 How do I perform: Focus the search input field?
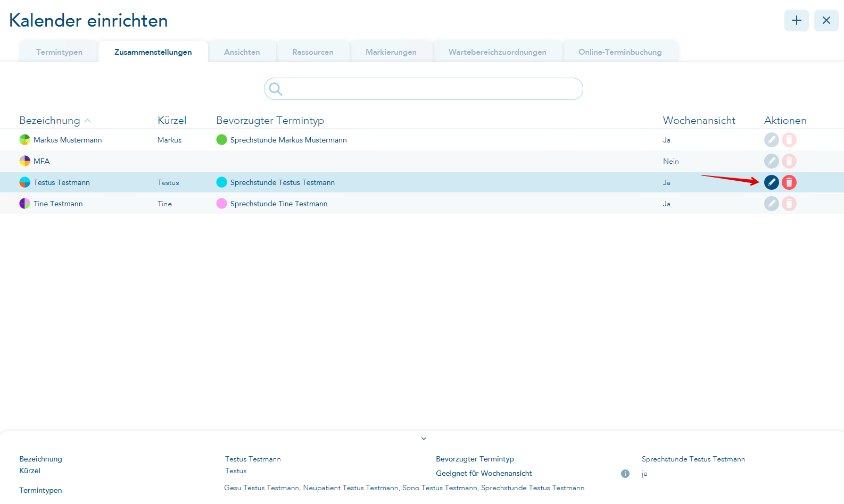pos(431,89)
